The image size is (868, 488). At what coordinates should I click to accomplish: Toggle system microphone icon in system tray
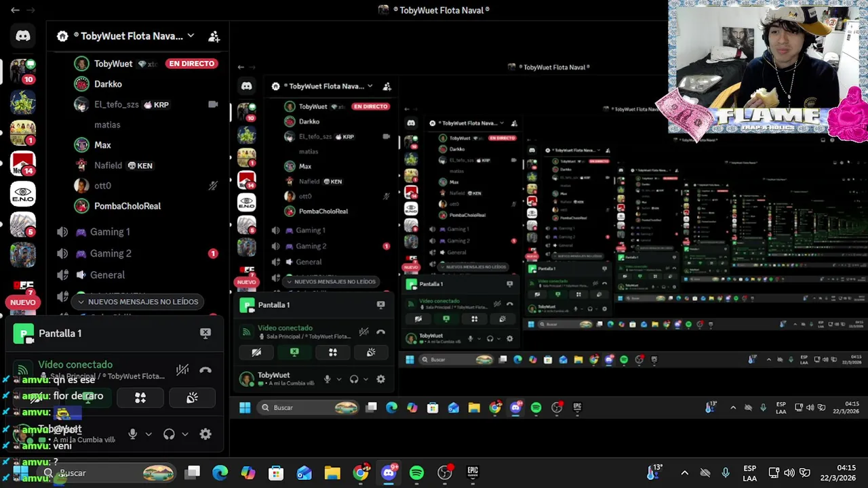(726, 472)
